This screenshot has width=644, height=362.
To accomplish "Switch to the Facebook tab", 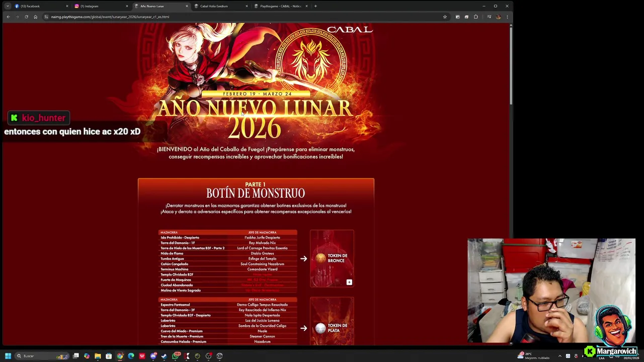I will click(x=40, y=6).
